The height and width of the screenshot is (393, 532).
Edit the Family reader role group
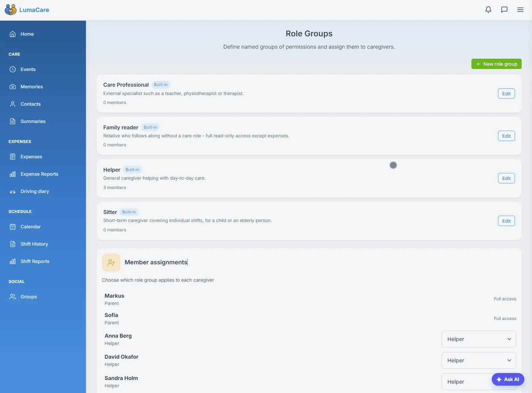(506, 136)
